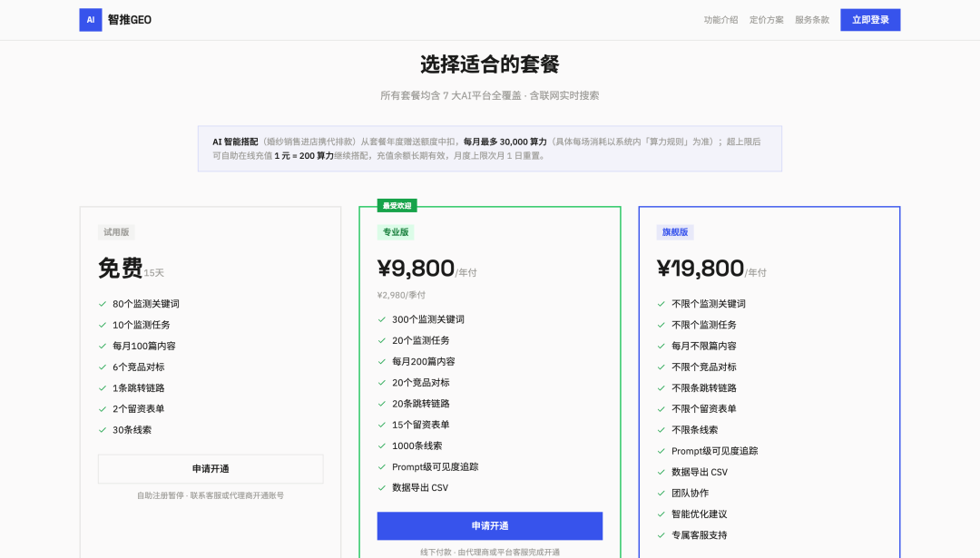Click the ¥2,980/季付 quarterly price
980x558 pixels.
[401, 295]
